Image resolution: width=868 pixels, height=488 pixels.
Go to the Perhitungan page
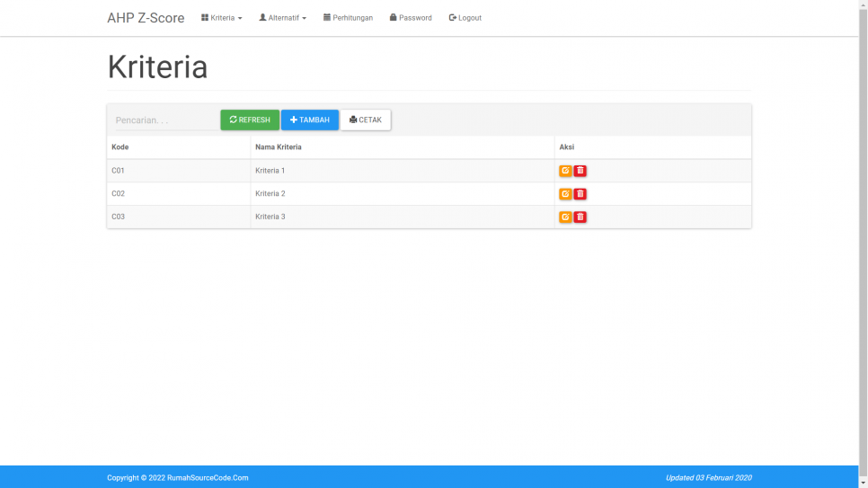coord(348,18)
